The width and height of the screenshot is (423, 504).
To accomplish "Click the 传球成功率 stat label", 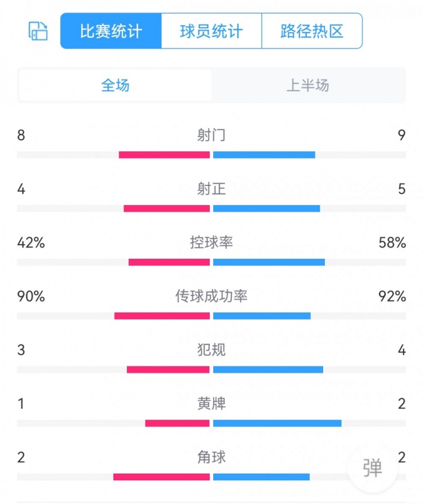I will coord(211,296).
